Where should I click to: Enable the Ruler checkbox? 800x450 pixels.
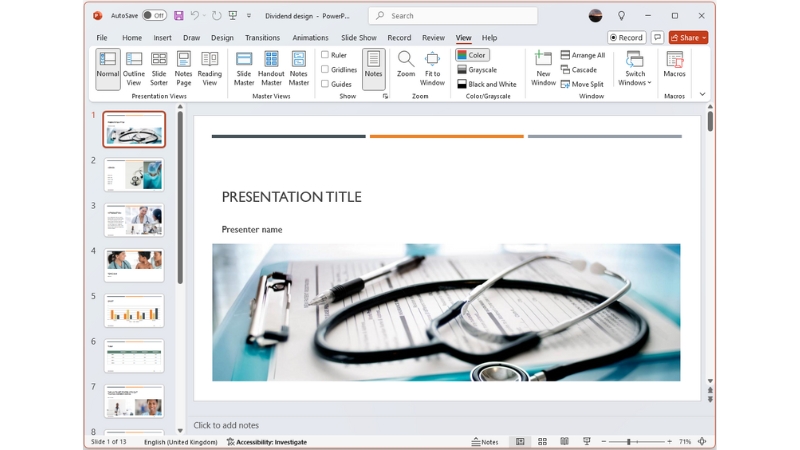point(325,55)
